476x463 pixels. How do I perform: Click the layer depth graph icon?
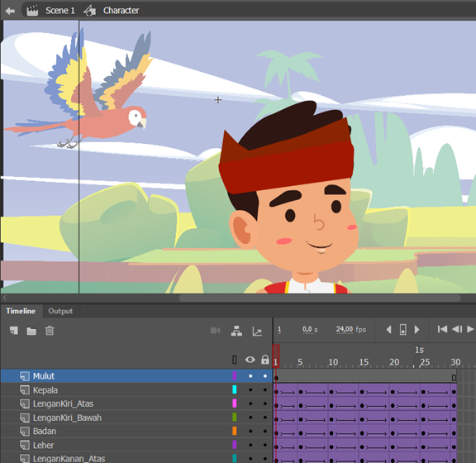coord(257,332)
